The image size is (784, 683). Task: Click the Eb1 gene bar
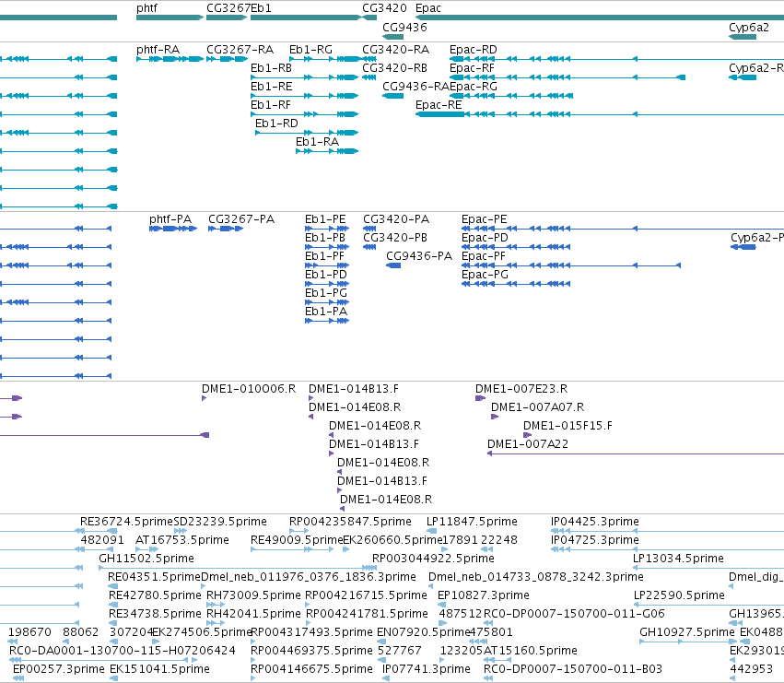point(306,18)
